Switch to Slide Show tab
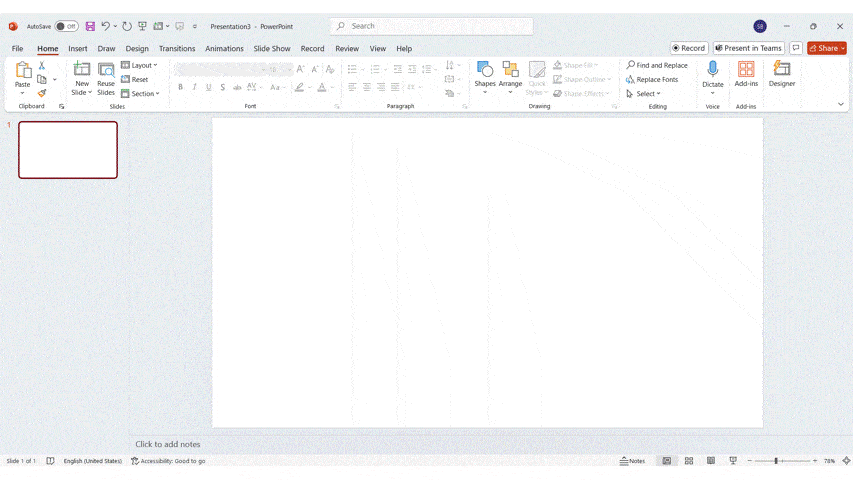This screenshot has width=853, height=480. coord(272,48)
